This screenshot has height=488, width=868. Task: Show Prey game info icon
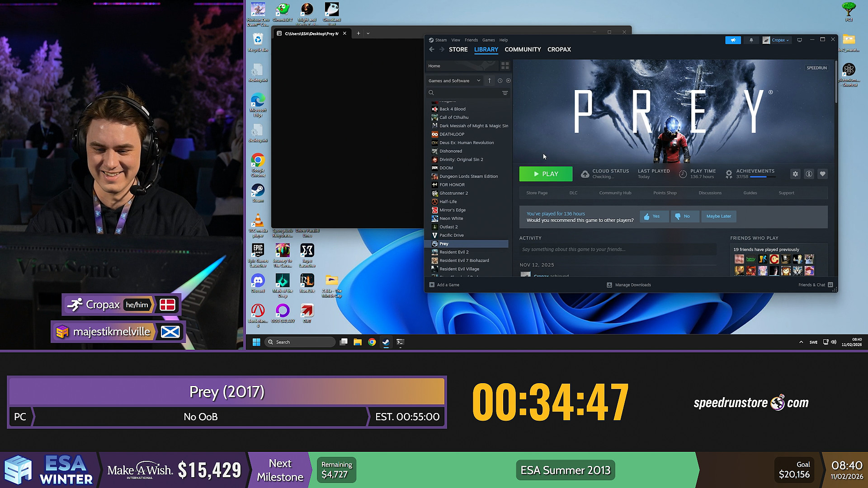(809, 174)
